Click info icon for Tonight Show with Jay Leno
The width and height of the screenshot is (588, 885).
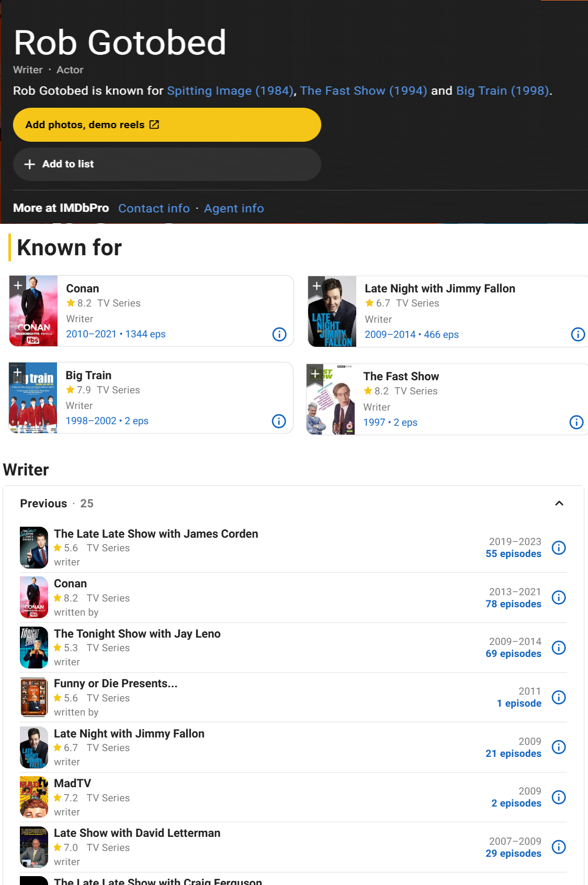pos(559,648)
